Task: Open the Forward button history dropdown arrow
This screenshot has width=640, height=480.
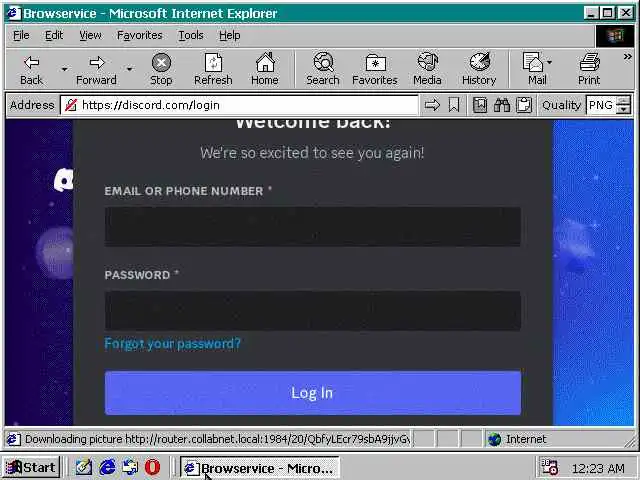Action: 129,69
